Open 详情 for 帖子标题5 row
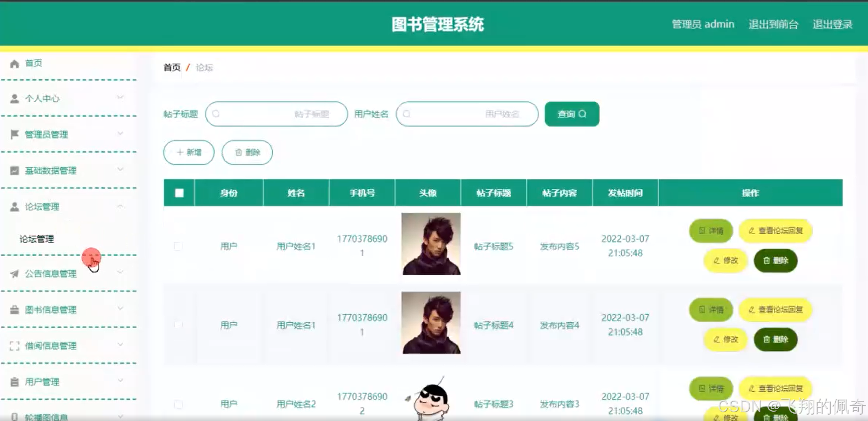This screenshot has width=868, height=421. pos(711,231)
